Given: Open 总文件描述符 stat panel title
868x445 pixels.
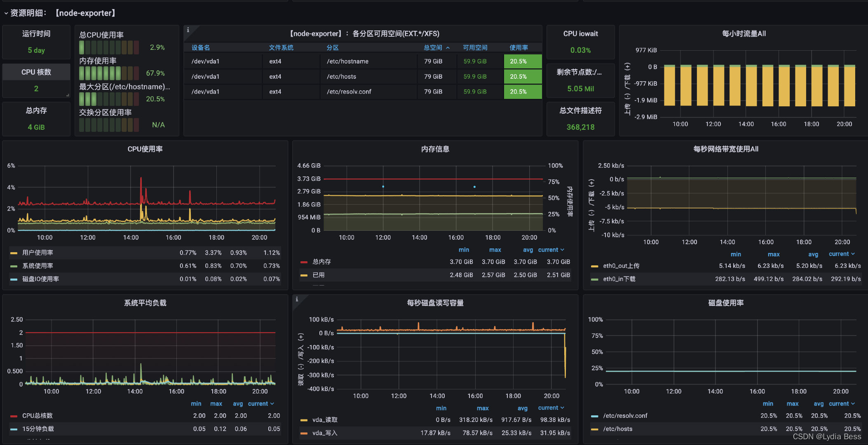Looking at the screenshot, I should coord(581,110).
